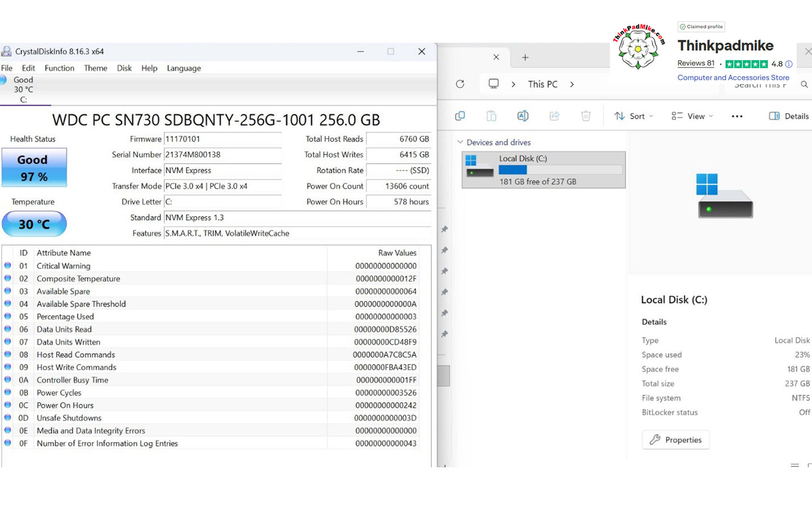
Task: Open the Computer and Accessories Store link
Action: click(x=733, y=78)
